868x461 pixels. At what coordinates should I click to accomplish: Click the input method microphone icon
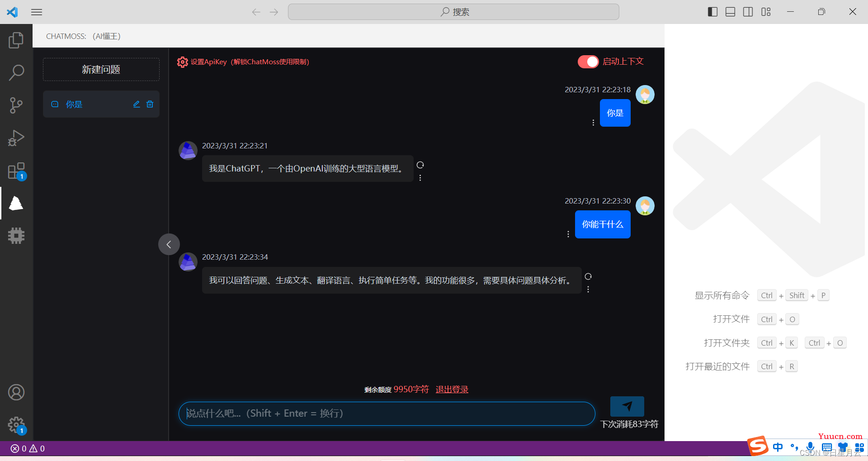(810, 447)
